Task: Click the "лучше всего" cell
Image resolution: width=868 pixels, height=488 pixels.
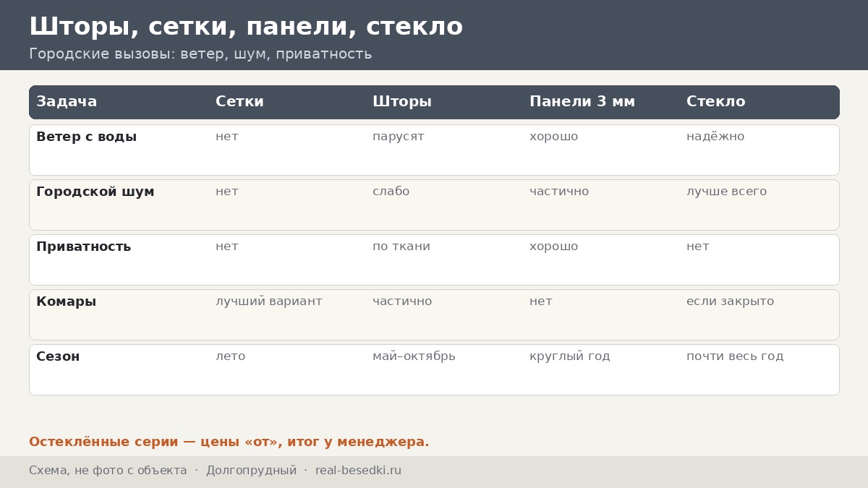Action: [x=726, y=192]
